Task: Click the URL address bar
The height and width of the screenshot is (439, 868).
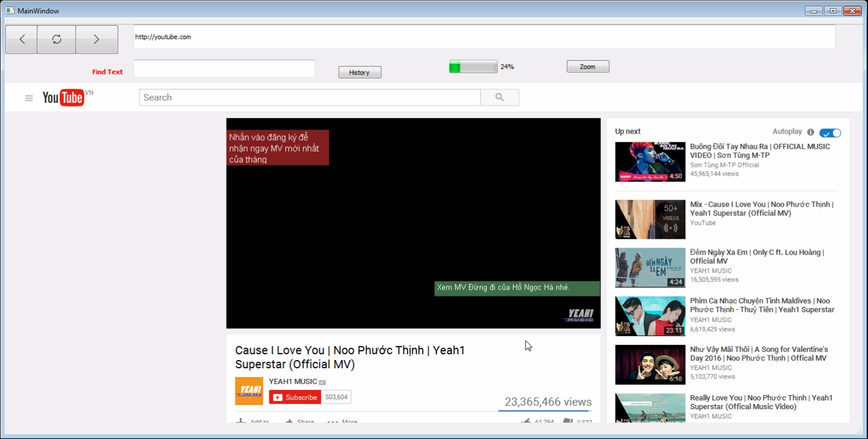Action: 484,37
